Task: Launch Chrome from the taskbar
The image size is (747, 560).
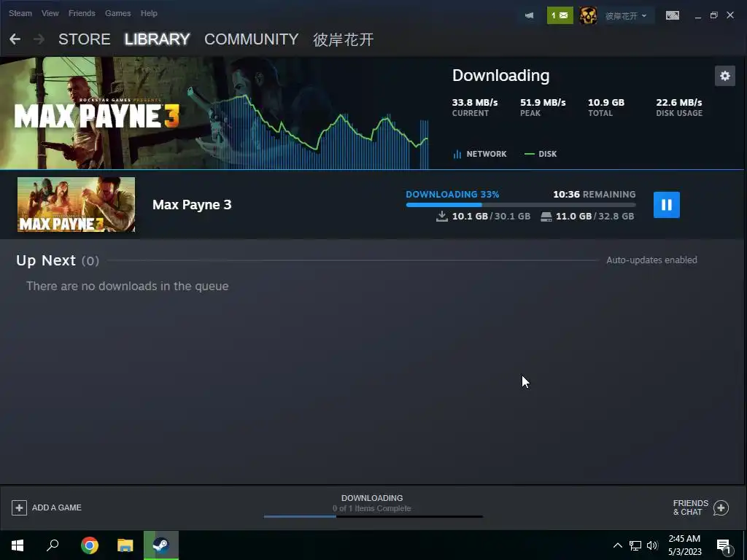Action: pyautogui.click(x=89, y=545)
